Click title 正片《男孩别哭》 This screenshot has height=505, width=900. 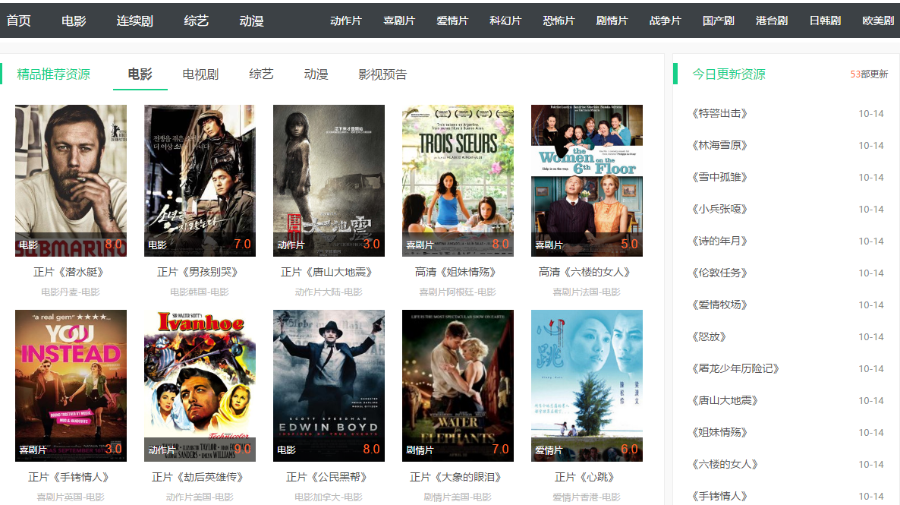[198, 271]
